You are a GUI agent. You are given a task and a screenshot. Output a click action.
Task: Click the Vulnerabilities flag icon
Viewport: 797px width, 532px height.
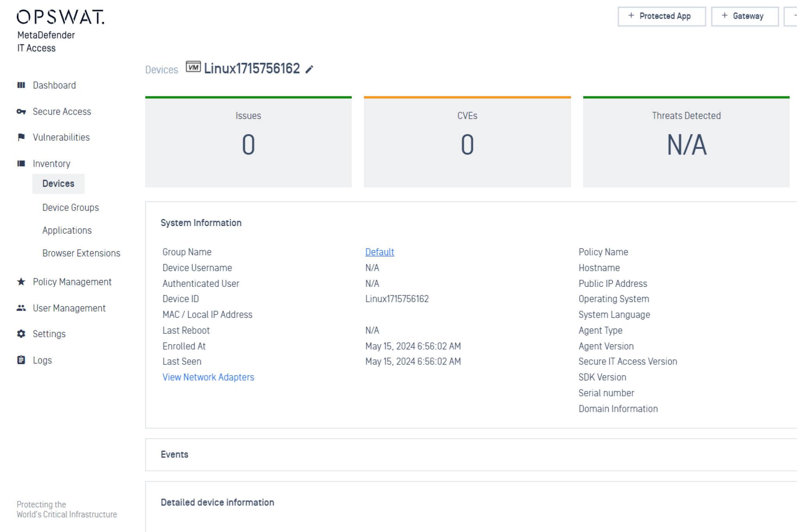21,137
